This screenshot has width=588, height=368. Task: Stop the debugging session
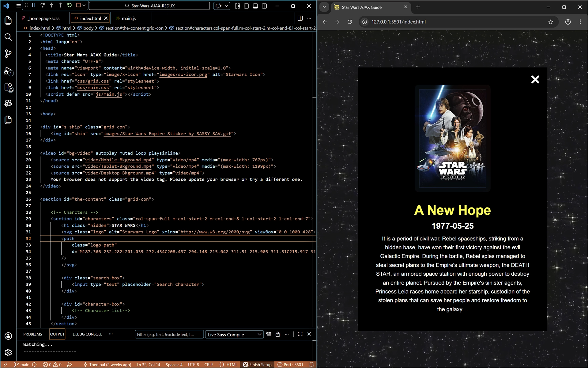point(78,5)
